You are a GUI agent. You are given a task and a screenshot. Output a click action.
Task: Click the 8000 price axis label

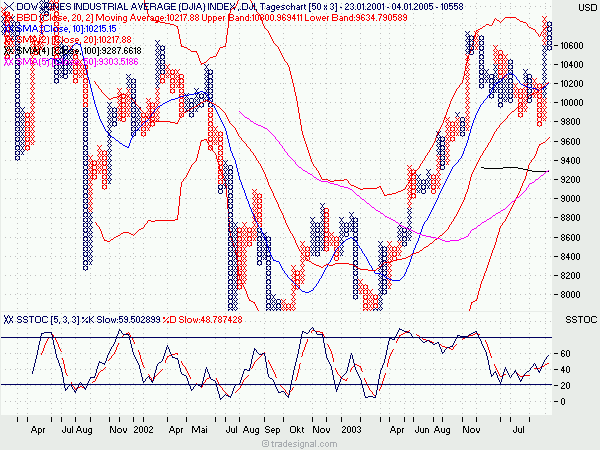click(x=570, y=295)
